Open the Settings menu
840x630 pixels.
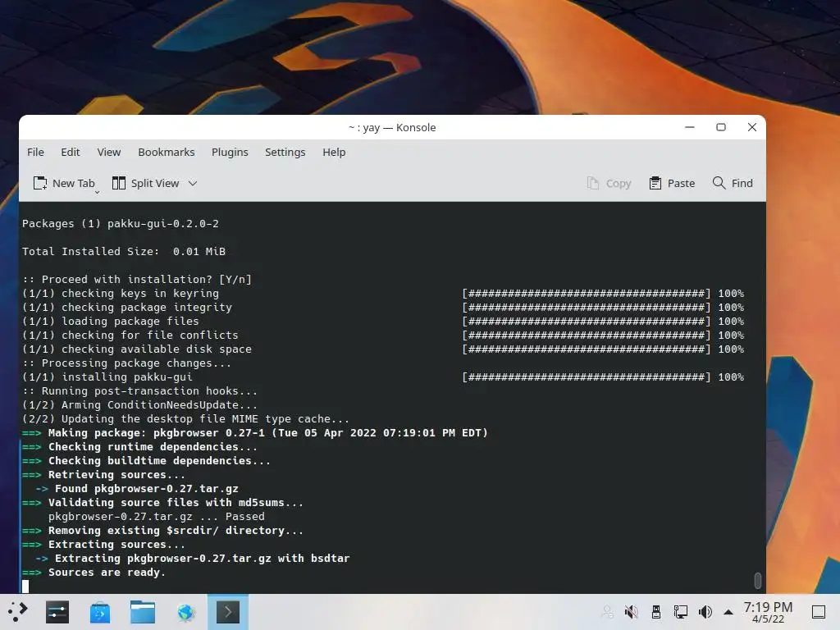[x=285, y=152]
